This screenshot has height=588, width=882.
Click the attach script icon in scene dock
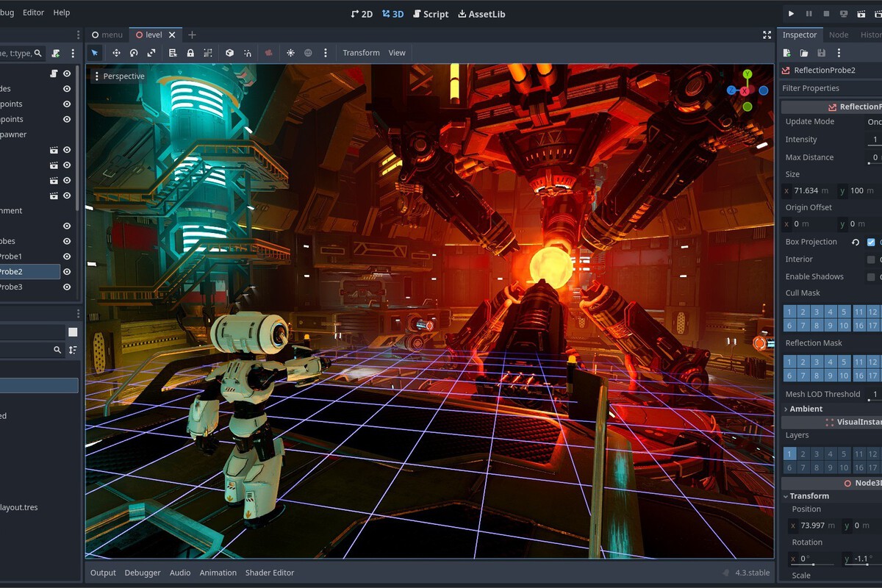click(x=56, y=54)
